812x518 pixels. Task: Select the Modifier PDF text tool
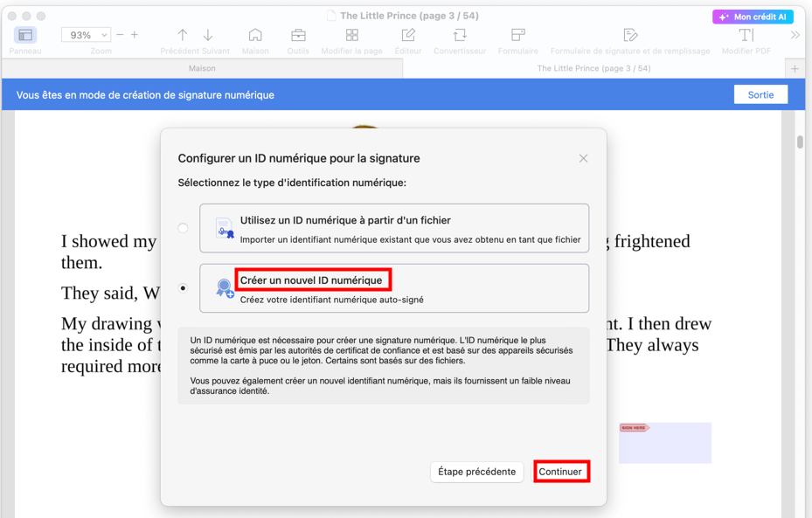pos(745,36)
